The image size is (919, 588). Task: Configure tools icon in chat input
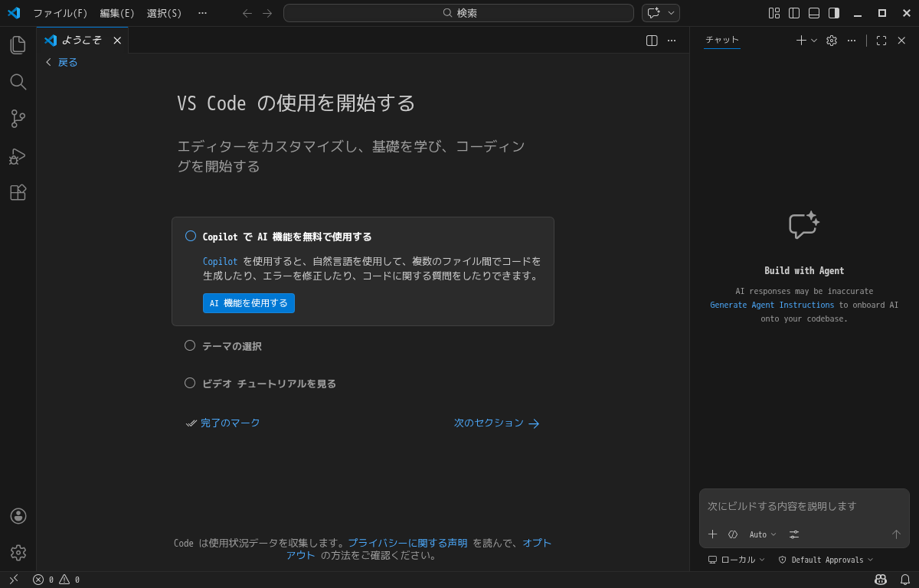pyautogui.click(x=794, y=534)
